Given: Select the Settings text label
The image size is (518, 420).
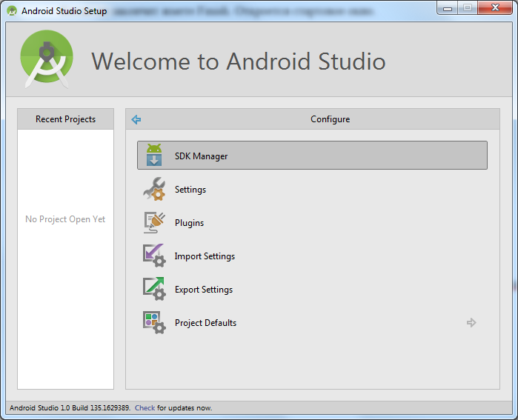Looking at the screenshot, I should click(190, 190).
